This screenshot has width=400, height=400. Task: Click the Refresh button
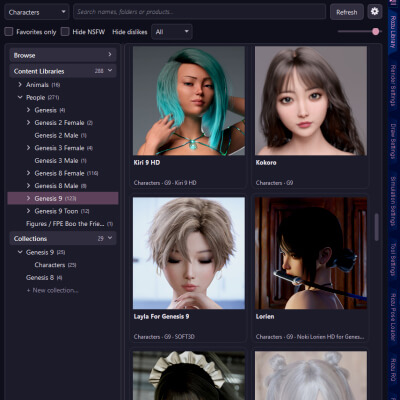(347, 12)
